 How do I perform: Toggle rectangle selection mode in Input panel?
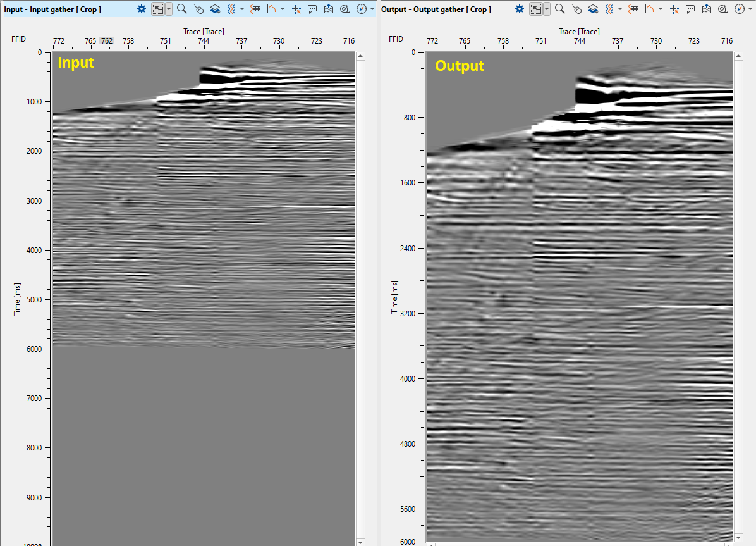pos(158,9)
